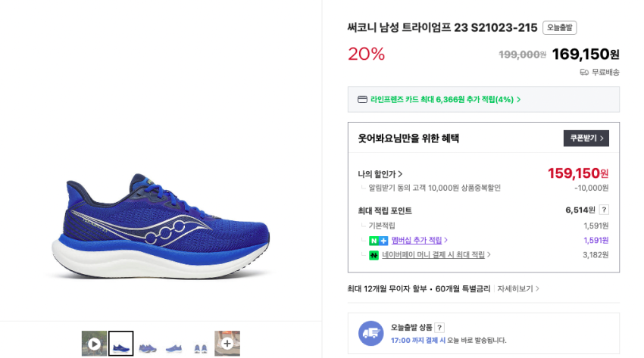The image size is (644, 358).
Task: View the rear heel view thumbnail
Action: (x=201, y=347)
